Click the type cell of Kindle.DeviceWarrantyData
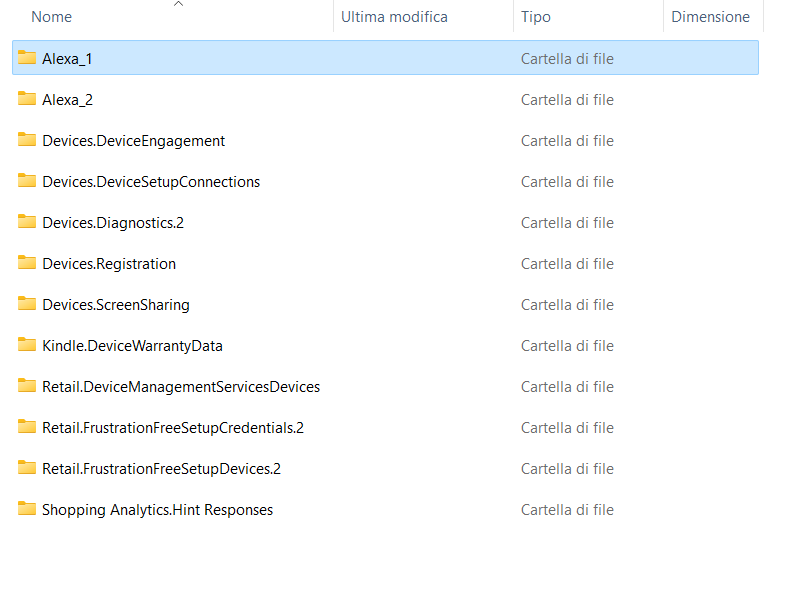This screenshot has height=593, width=788. click(567, 346)
